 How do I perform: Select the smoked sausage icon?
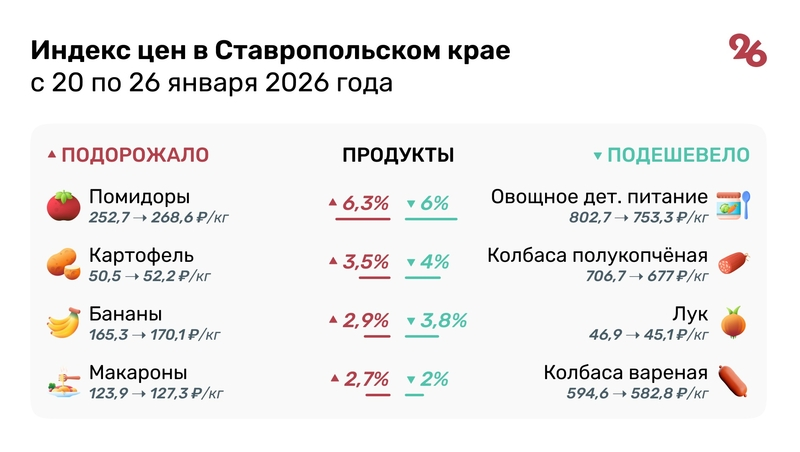point(733,263)
